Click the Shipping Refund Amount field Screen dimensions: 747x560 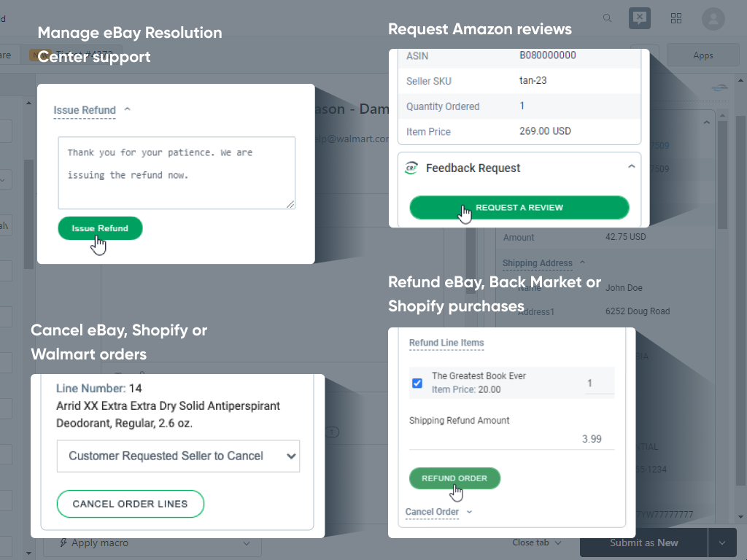point(511,439)
